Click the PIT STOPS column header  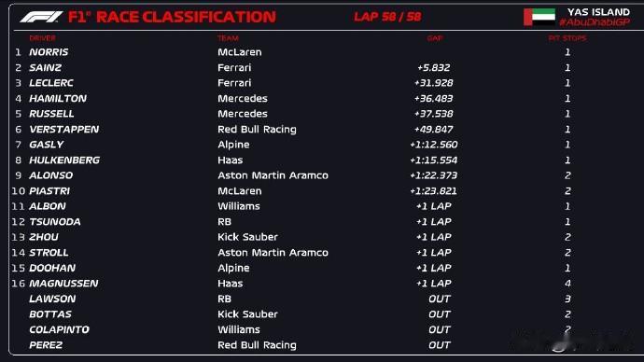[567, 38]
